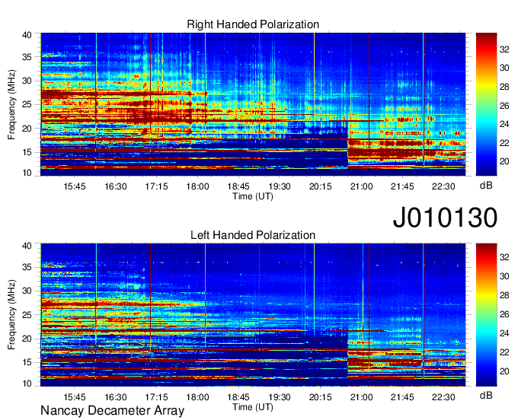Click "Time (UT)" label under Right Handed plot
This screenshot has height=420, width=518.
253,196
